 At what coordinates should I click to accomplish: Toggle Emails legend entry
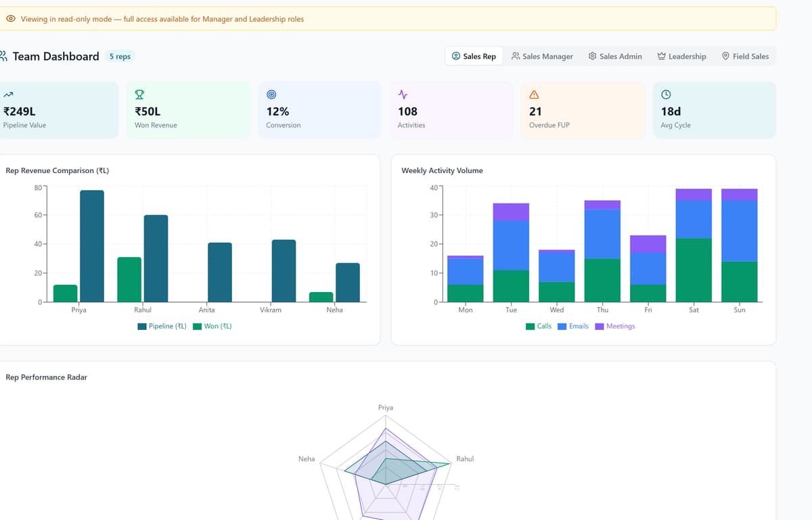(573, 326)
